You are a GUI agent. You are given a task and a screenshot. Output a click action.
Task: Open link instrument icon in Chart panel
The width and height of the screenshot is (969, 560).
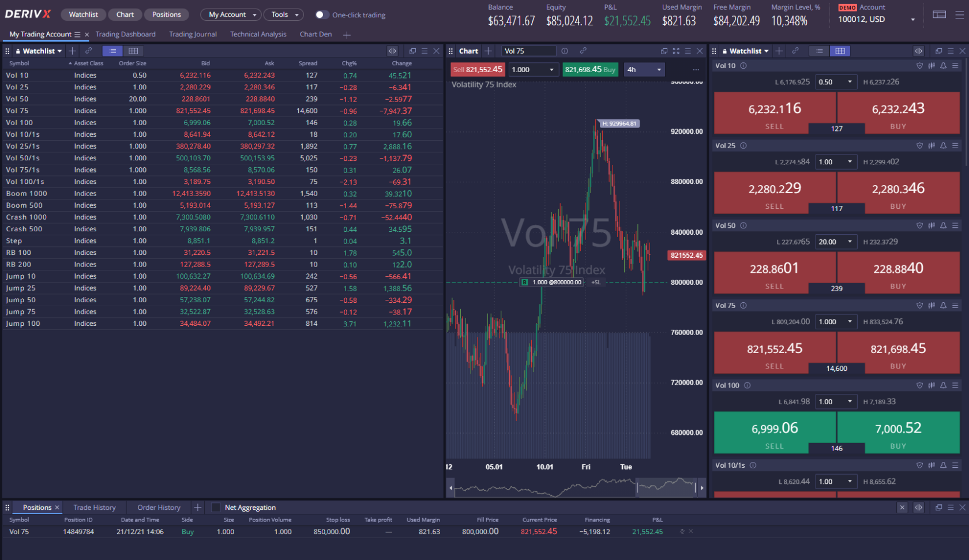tap(584, 51)
